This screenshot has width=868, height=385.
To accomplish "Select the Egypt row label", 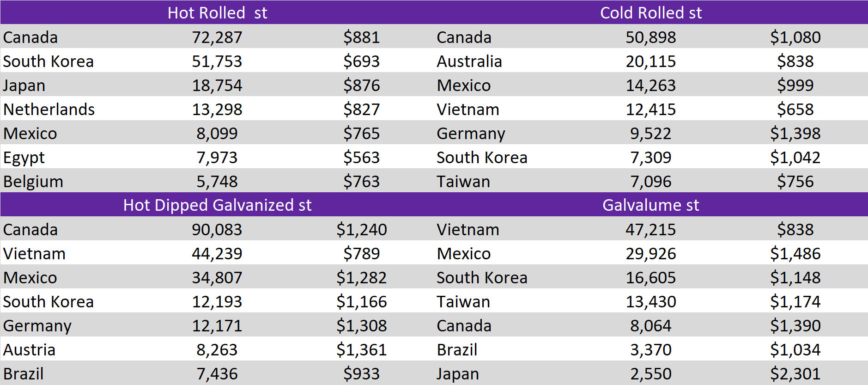I will (24, 158).
